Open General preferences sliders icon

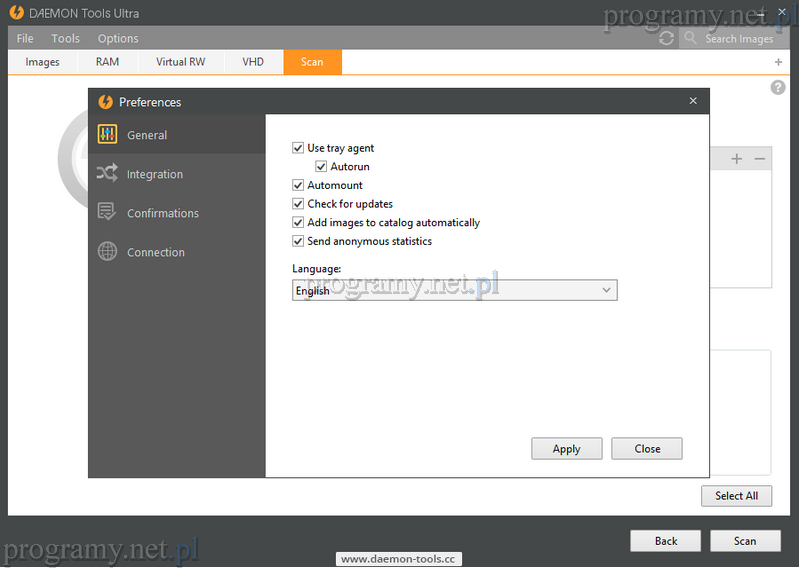coord(107,135)
